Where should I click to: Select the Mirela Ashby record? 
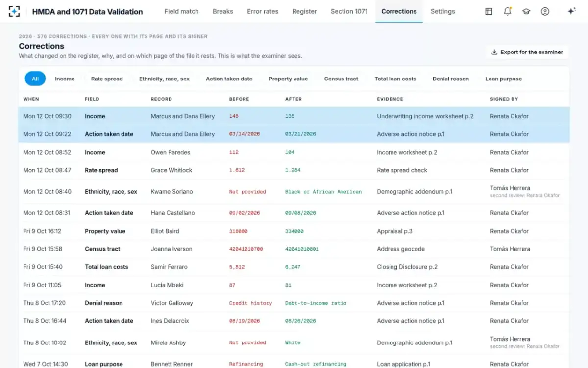168,343
